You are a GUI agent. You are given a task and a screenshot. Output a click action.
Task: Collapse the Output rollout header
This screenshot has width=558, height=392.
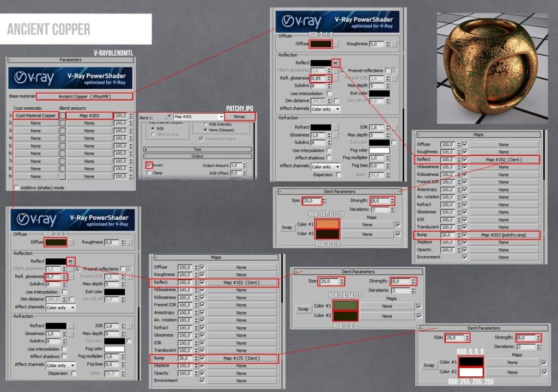point(198,156)
